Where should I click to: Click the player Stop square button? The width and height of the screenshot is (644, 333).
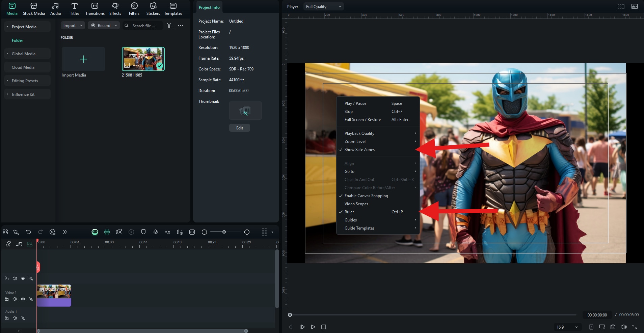coord(324,327)
